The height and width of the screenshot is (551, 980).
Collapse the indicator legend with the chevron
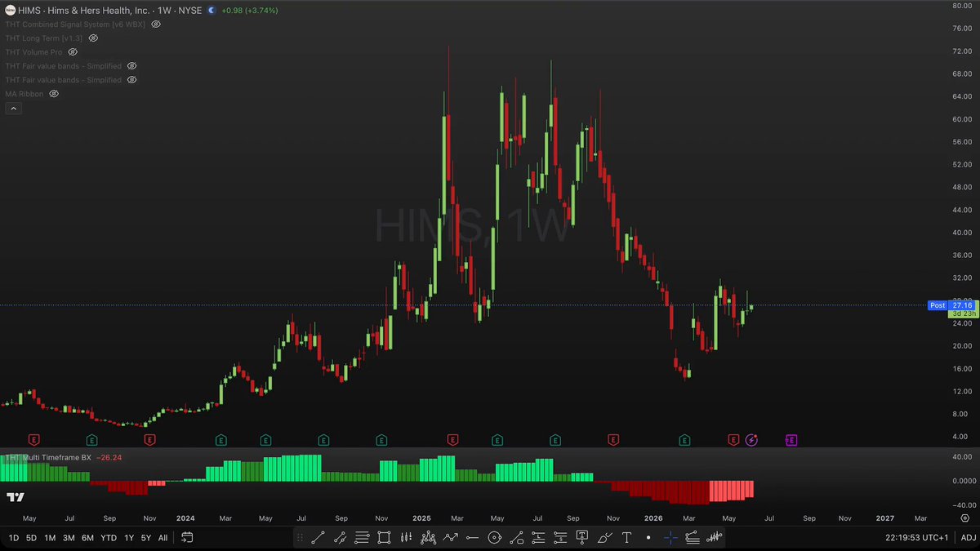[x=13, y=108]
